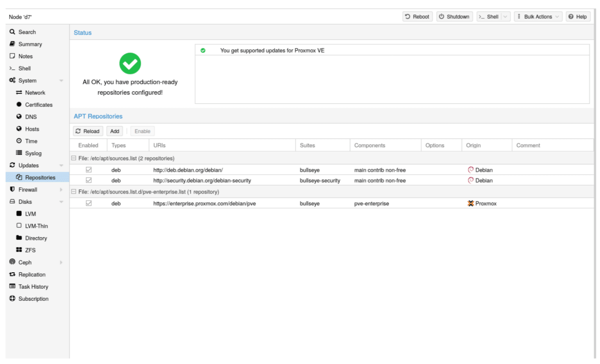Expand the Bulk Actions dropdown
This screenshot has height=364, width=600.
coord(556,16)
